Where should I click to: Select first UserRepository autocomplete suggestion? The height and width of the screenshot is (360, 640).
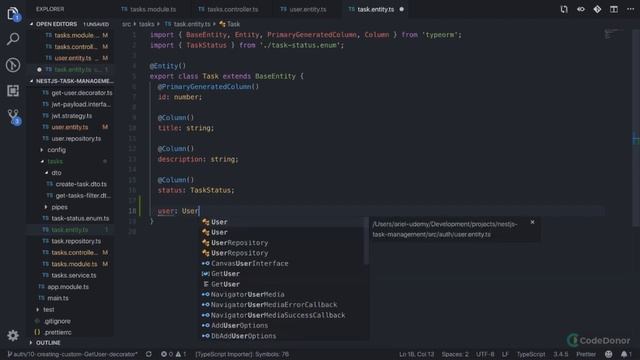[x=282, y=243]
